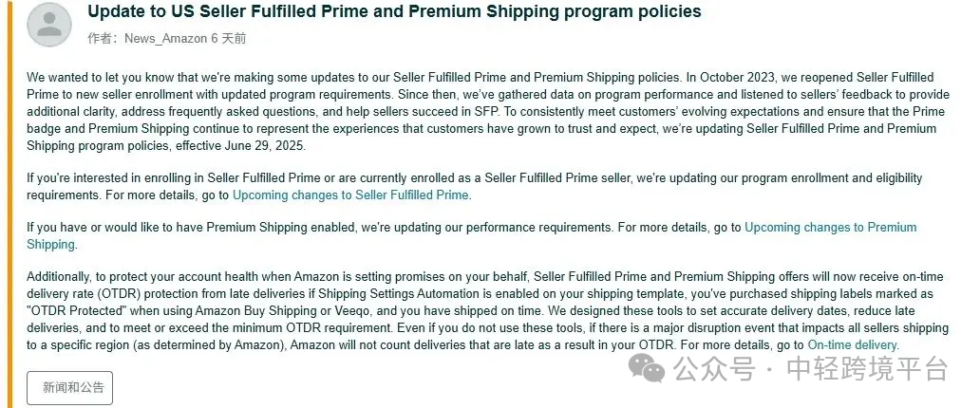The height and width of the screenshot is (408, 980).
Task: Click the '公众号 · 中轻跨境平台' watermark text
Action: pos(811,369)
